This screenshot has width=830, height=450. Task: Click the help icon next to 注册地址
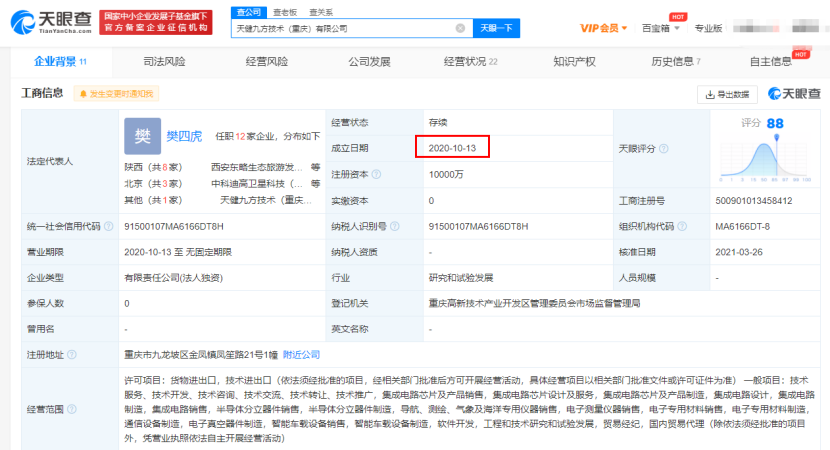[72, 354]
